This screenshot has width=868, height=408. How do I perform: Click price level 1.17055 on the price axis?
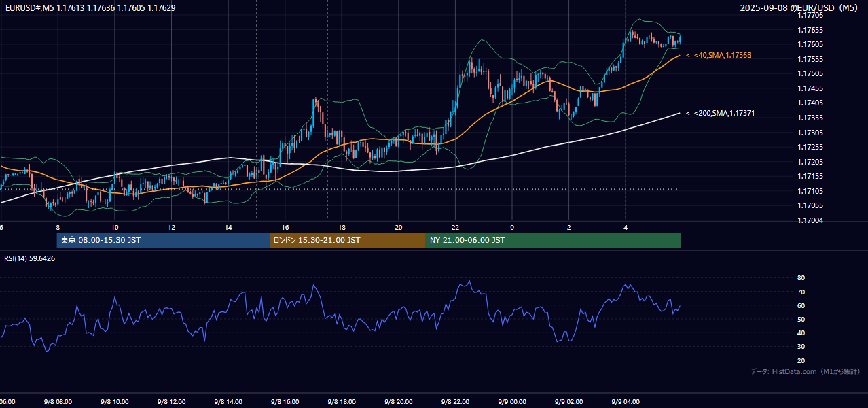tap(810, 205)
